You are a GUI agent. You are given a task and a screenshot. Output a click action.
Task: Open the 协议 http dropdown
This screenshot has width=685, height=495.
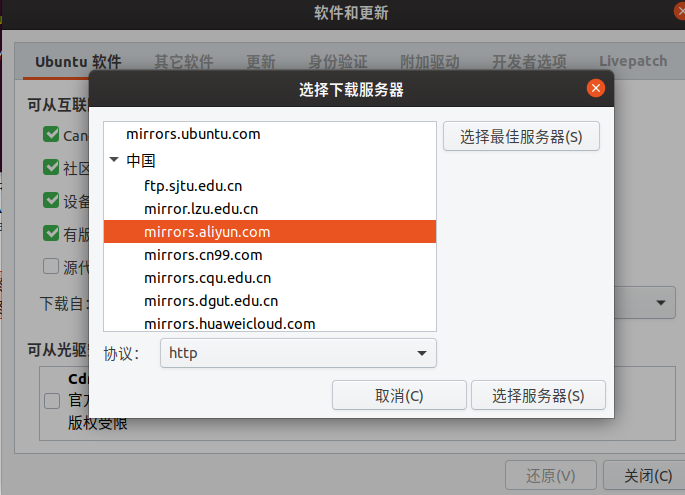coord(298,353)
